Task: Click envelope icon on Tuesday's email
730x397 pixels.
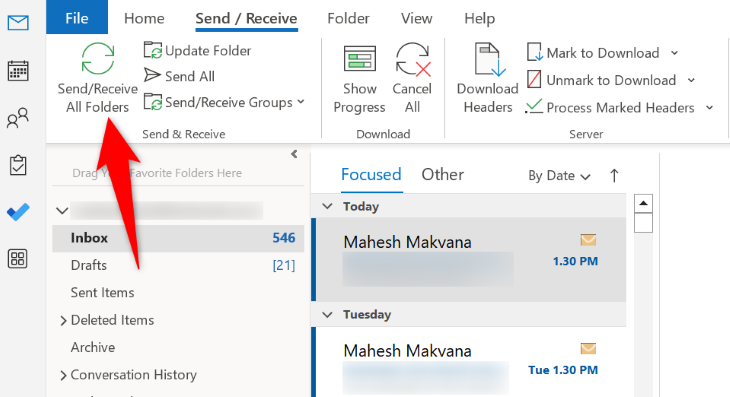Action: (x=588, y=348)
